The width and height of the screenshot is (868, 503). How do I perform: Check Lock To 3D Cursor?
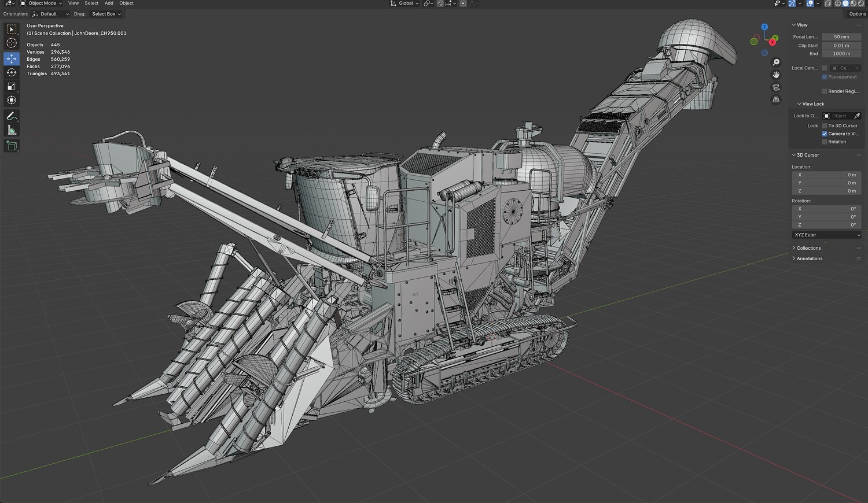coord(825,125)
